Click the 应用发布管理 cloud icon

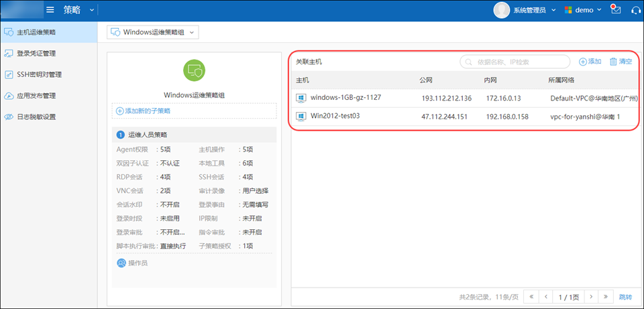(9, 96)
